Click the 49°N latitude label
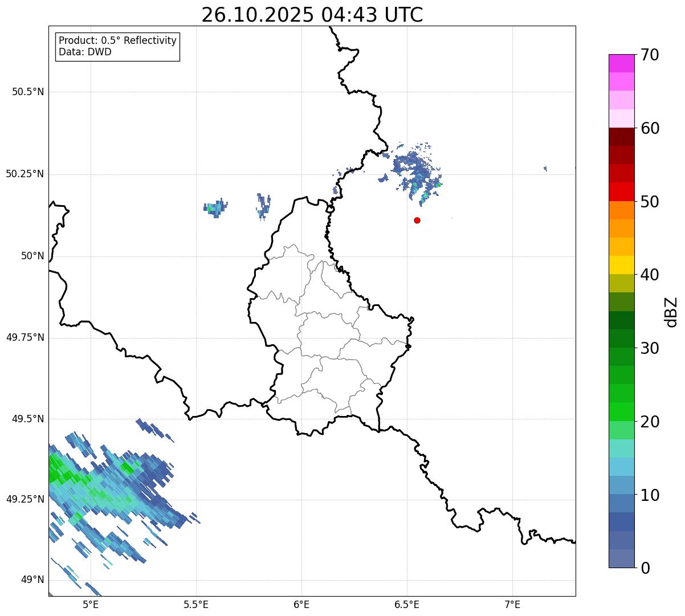The image size is (685, 616). point(32,580)
